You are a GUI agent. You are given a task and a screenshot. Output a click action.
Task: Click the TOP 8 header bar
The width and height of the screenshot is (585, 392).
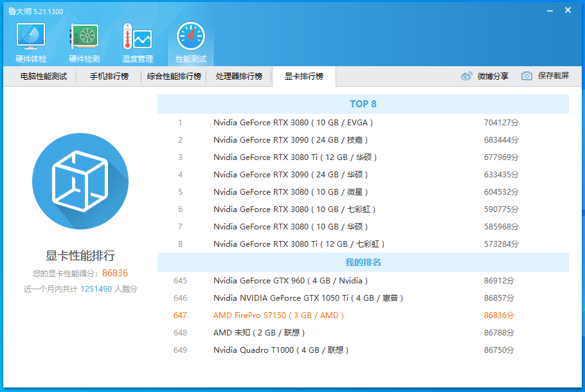pos(361,103)
